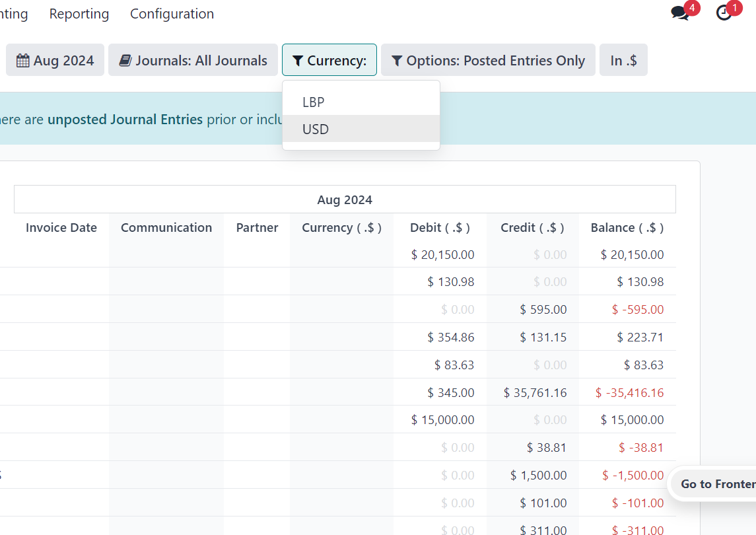Screen dimensions: 756x535
Task: Click balance value $ -35,416.16
Action: tap(630, 393)
